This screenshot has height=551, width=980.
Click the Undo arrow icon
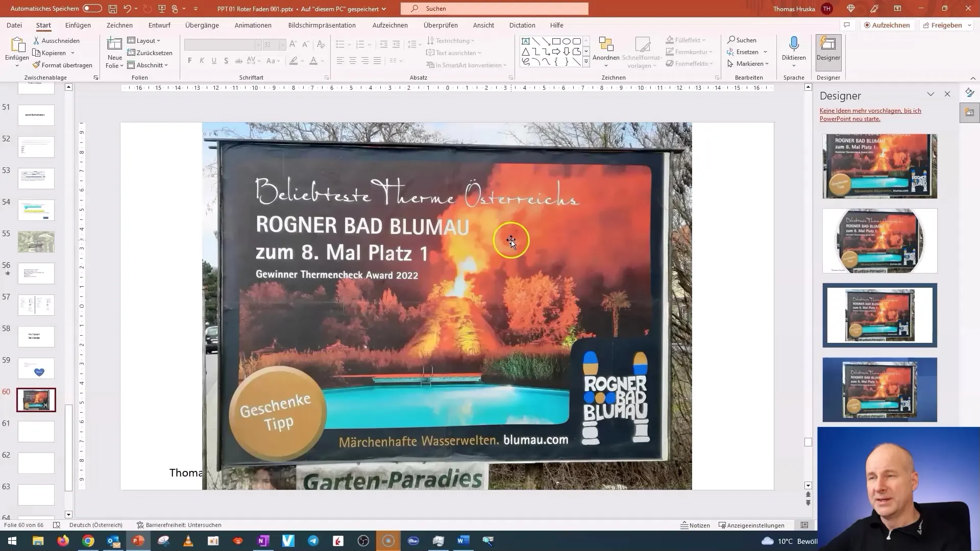coord(127,9)
